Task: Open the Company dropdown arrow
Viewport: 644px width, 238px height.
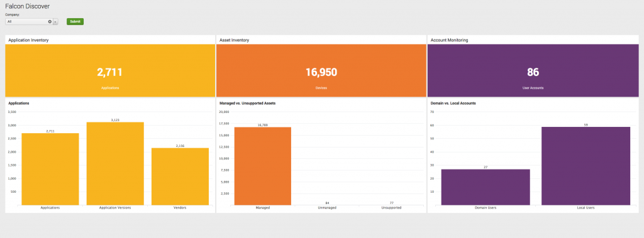Action: coord(55,22)
